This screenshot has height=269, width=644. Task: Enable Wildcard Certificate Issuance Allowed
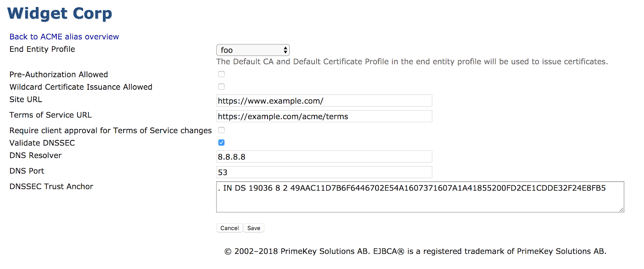[221, 86]
